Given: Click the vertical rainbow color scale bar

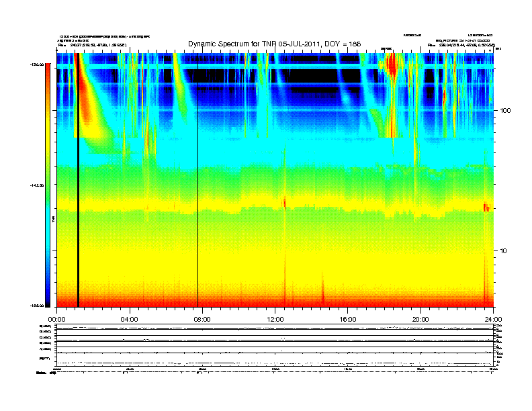Looking at the screenshot, I should point(48,185).
